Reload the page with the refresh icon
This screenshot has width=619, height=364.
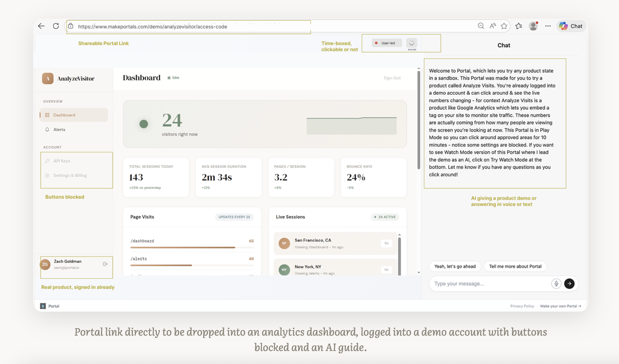pyautogui.click(x=56, y=26)
